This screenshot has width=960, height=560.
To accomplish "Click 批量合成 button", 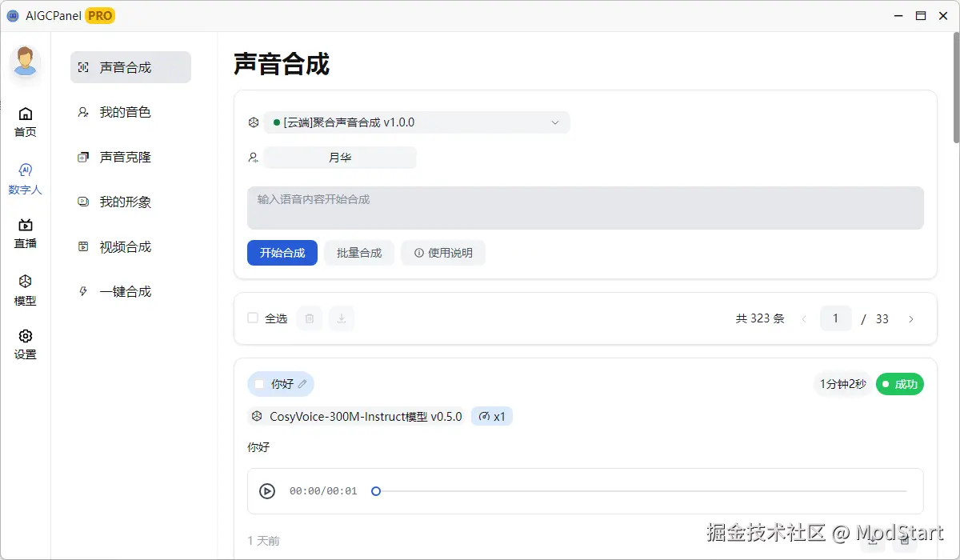I will tap(359, 253).
